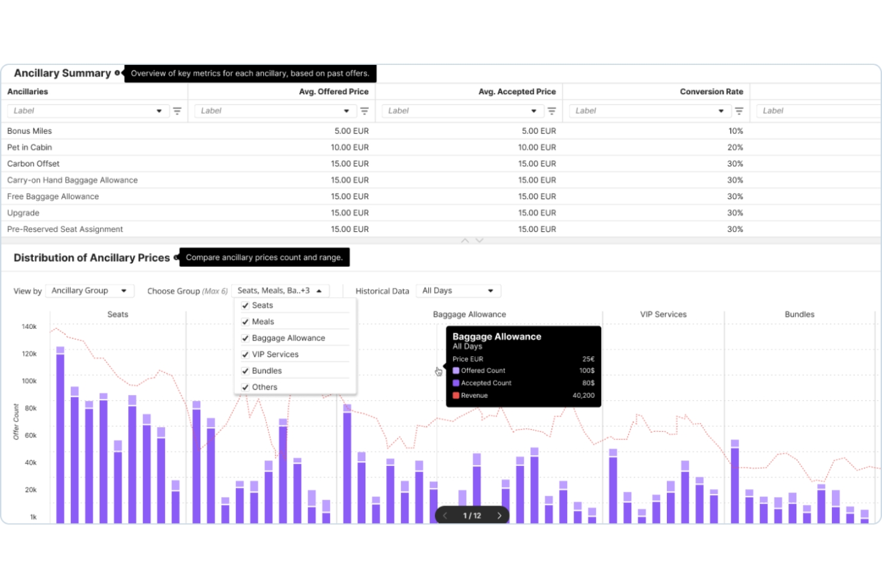The image size is (882, 588).
Task: Open the View by Ancillary Group dropdown
Action: pyautogui.click(x=89, y=291)
